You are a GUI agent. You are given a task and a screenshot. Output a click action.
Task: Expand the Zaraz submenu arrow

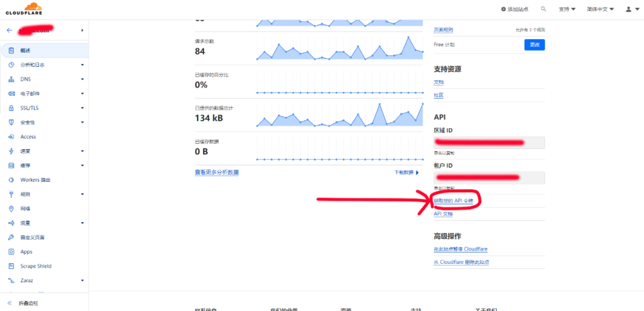(82, 281)
